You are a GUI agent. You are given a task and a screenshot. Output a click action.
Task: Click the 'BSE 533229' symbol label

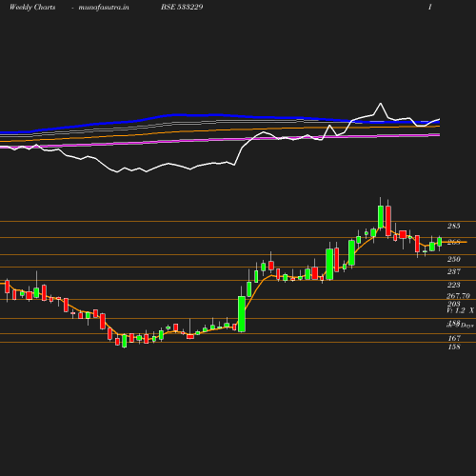point(182,7)
